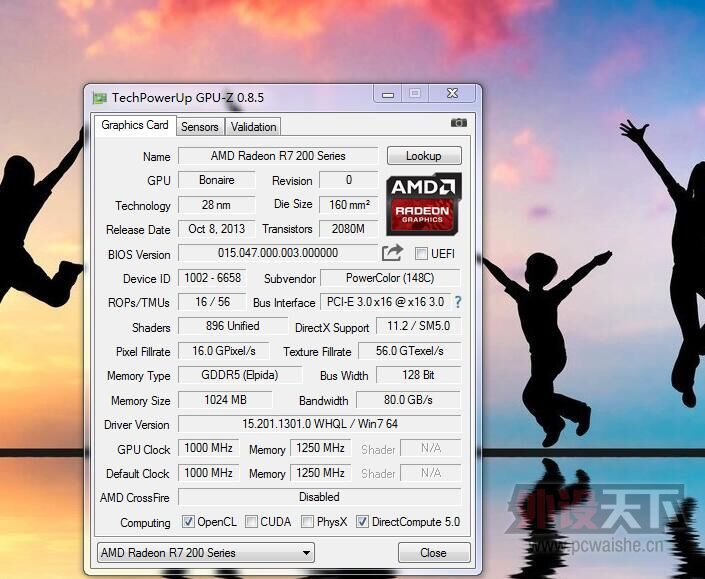Image resolution: width=705 pixels, height=579 pixels.
Task: Click the DirectX Support value 11.2 / SM5.0
Action: (x=419, y=326)
